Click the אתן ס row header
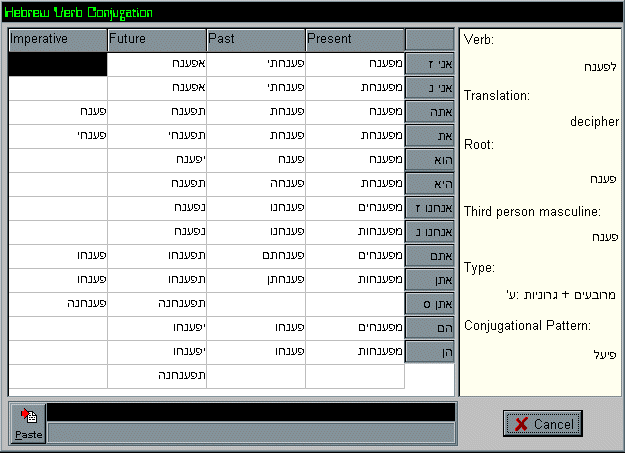This screenshot has width=625, height=453. point(430,304)
